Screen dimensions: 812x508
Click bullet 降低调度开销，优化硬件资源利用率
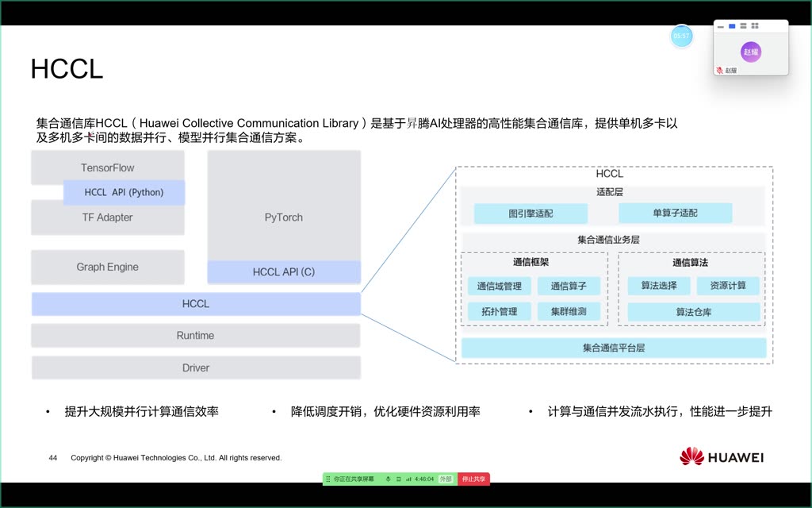[385, 412]
